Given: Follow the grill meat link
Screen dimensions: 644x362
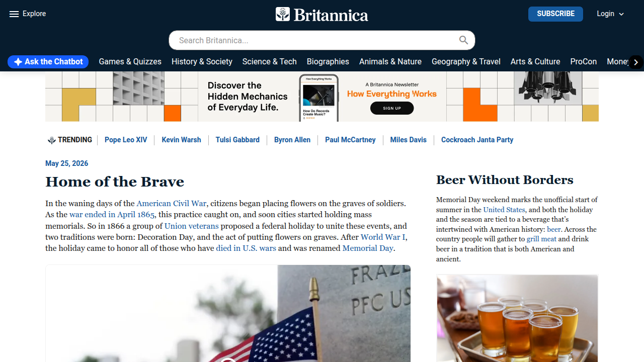Looking at the screenshot, I should [541, 239].
